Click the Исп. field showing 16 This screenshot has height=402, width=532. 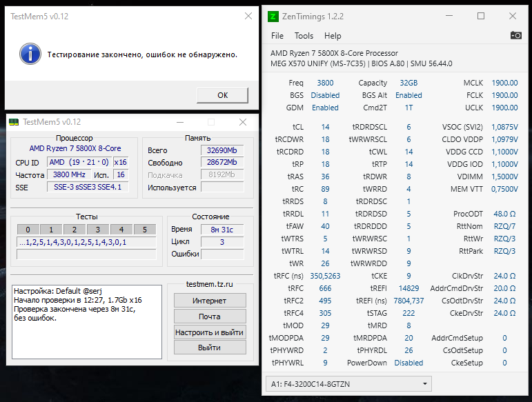point(121,174)
